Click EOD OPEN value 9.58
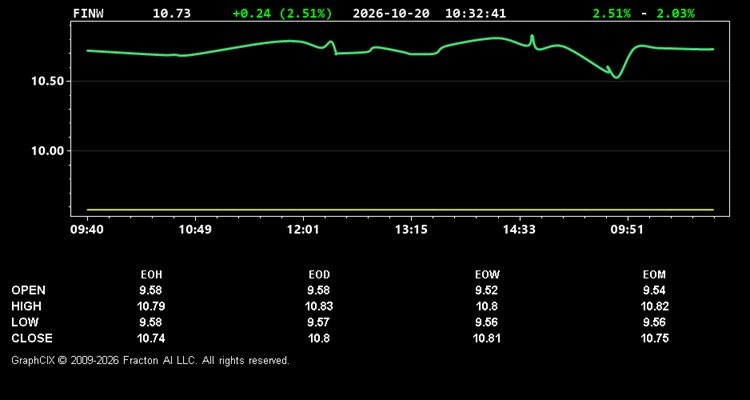The image size is (750, 400). click(319, 290)
